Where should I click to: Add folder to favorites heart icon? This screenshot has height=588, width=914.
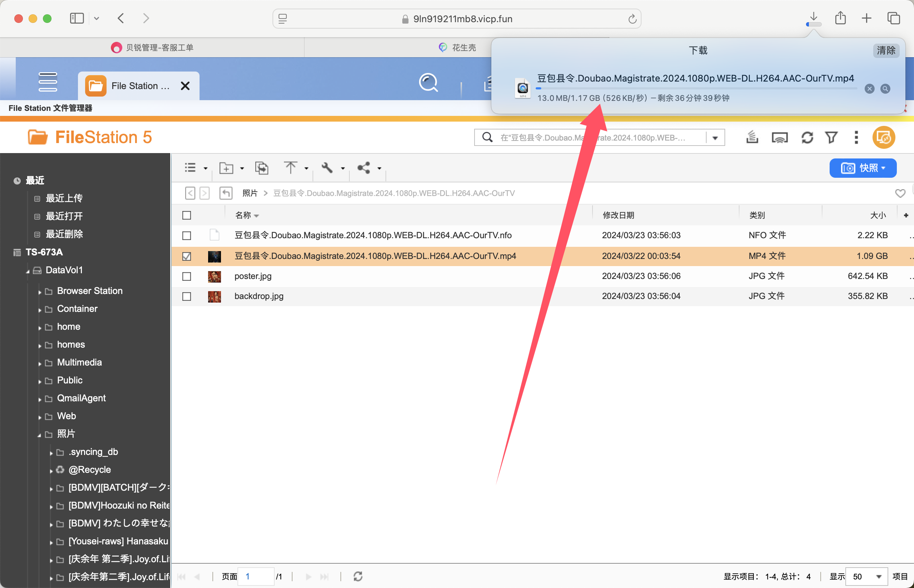click(900, 193)
